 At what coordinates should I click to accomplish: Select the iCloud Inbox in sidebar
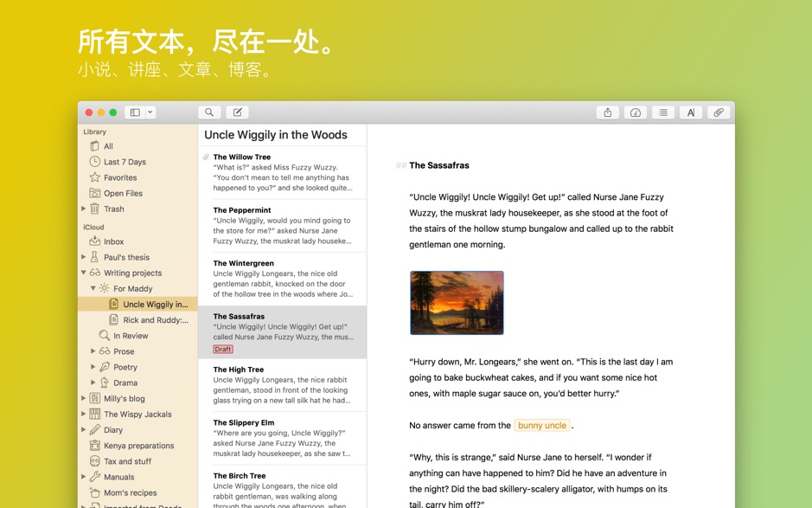113,241
